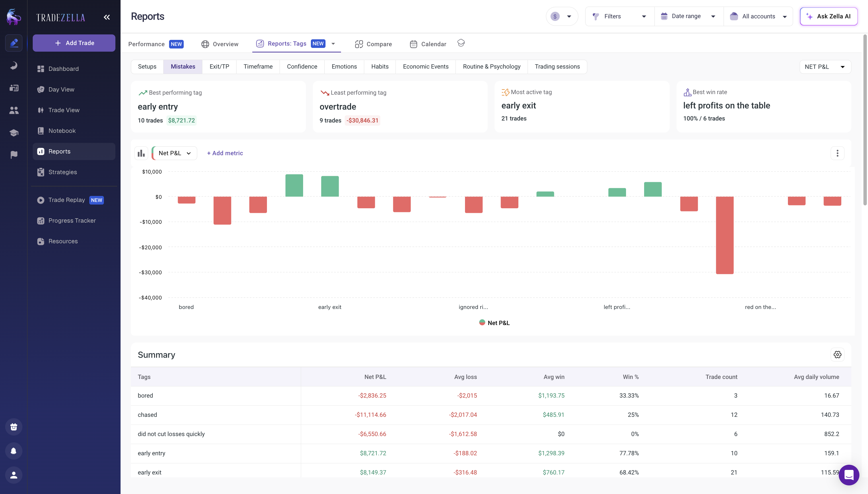This screenshot has width=868, height=494.
Task: Open the Dashboard from the sidebar
Action: [63, 69]
